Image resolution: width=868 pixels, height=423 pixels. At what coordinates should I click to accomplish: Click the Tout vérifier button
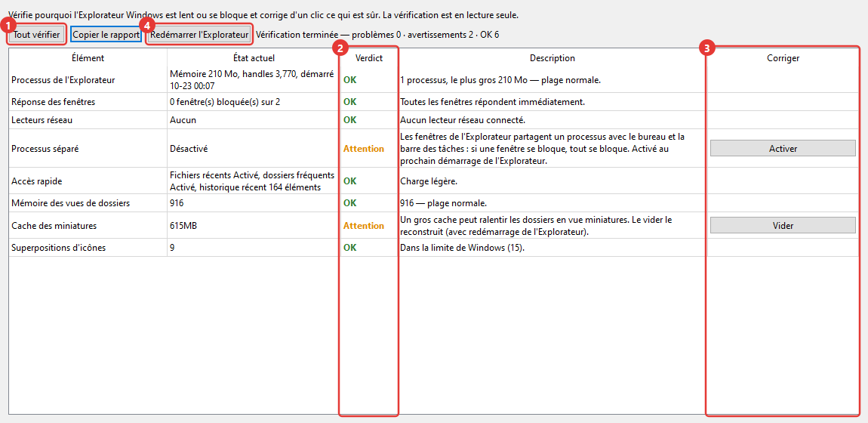click(37, 34)
